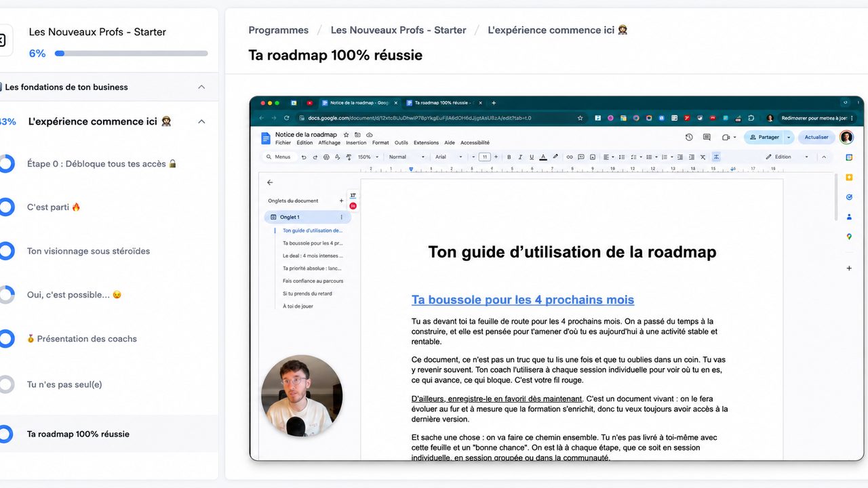The image size is (868, 488).
Task: Click the browser address bar URL
Action: pos(419,118)
